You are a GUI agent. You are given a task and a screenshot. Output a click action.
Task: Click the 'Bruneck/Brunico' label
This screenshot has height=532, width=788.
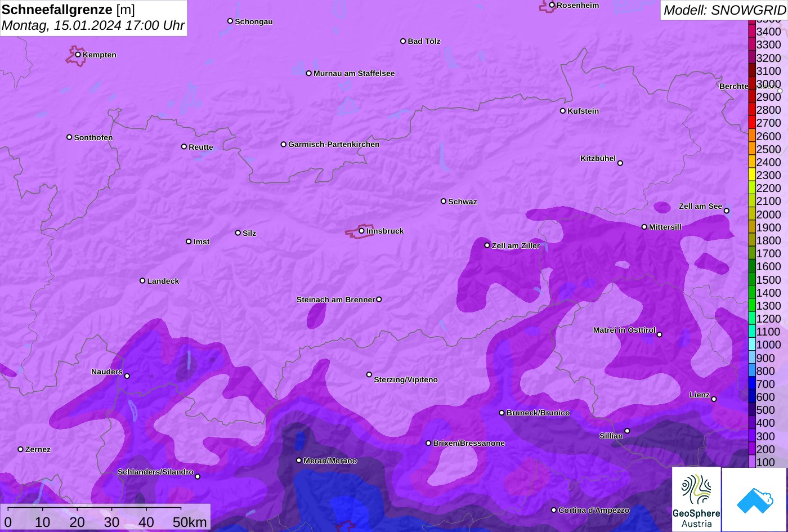538,413
